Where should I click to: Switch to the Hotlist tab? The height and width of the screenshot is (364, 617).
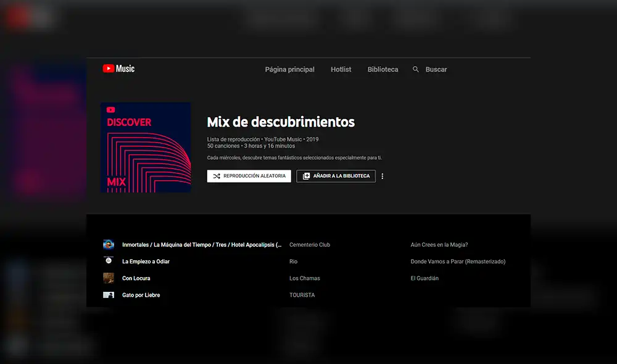pos(341,69)
